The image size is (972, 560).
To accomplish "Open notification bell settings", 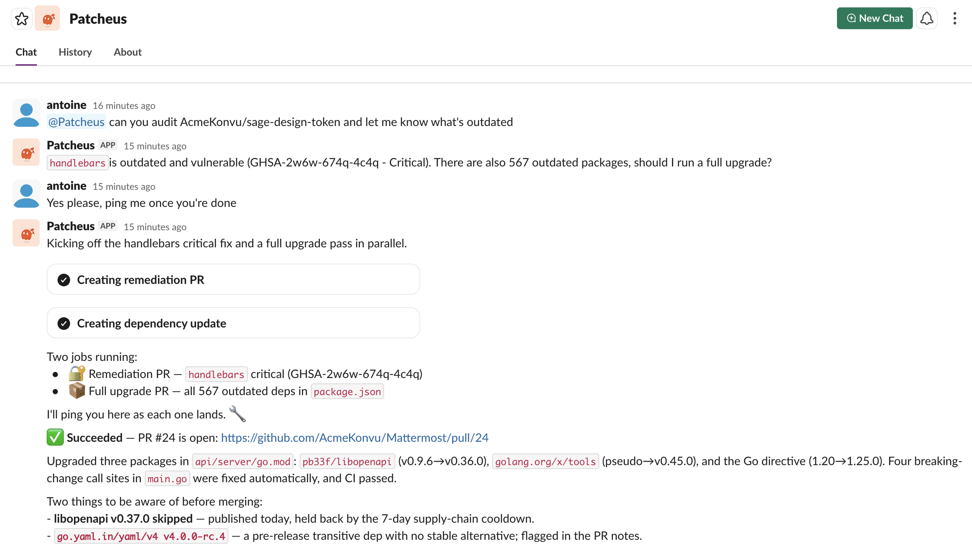I will pos(927,18).
